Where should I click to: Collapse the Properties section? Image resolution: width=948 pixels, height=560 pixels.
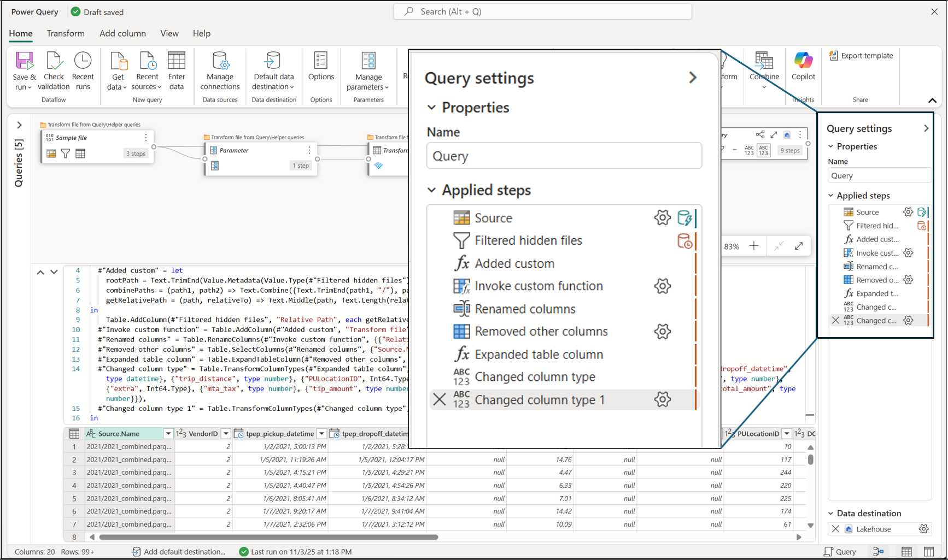tap(831, 146)
